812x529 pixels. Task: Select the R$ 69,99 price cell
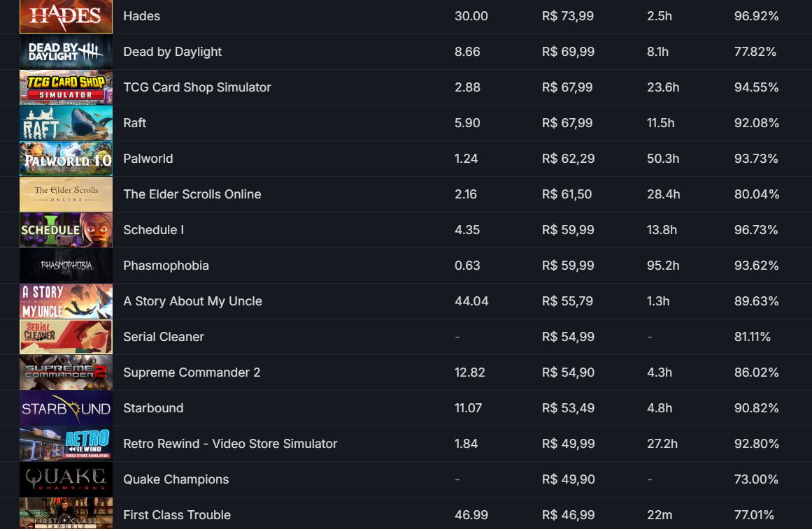pos(568,52)
